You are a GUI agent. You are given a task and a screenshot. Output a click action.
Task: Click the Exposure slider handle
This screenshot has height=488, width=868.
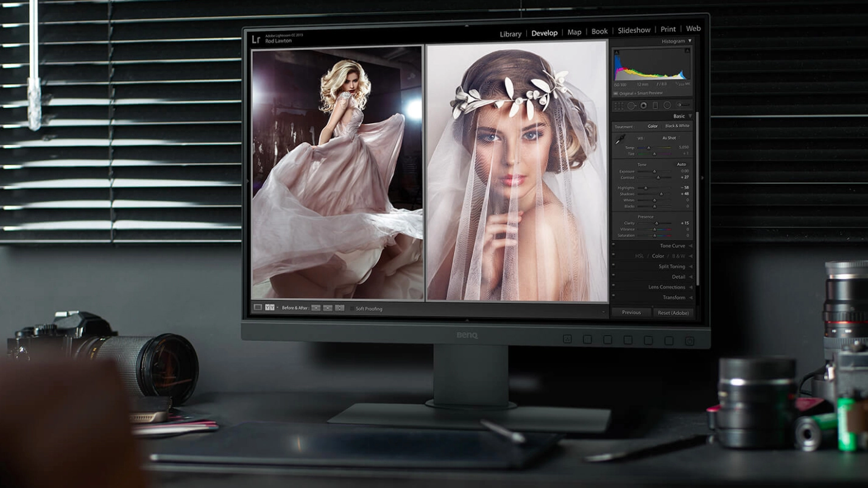(655, 172)
